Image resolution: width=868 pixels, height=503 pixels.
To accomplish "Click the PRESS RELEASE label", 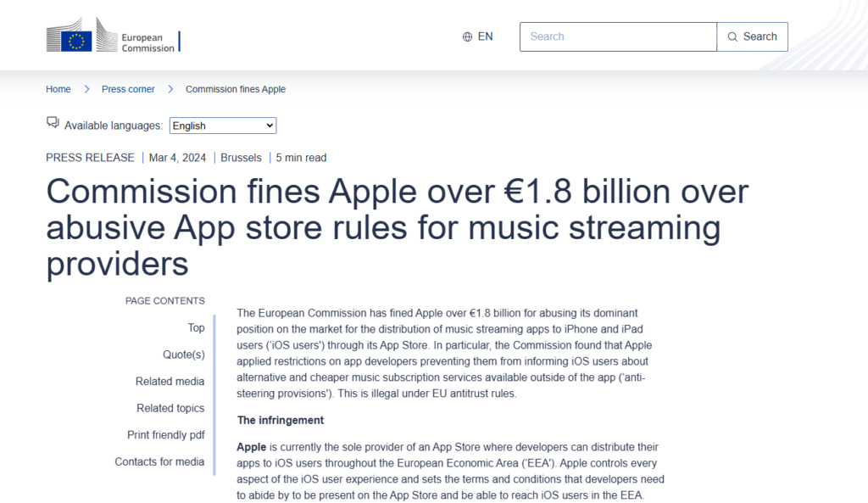I will 90,158.
